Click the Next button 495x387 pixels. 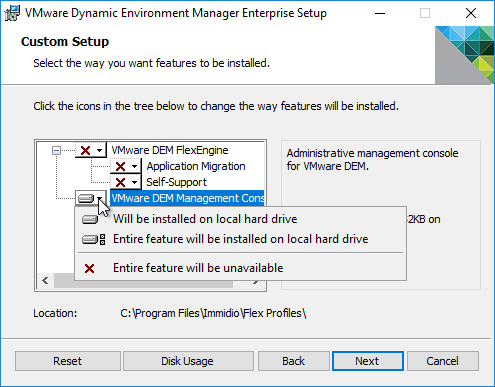point(368,361)
